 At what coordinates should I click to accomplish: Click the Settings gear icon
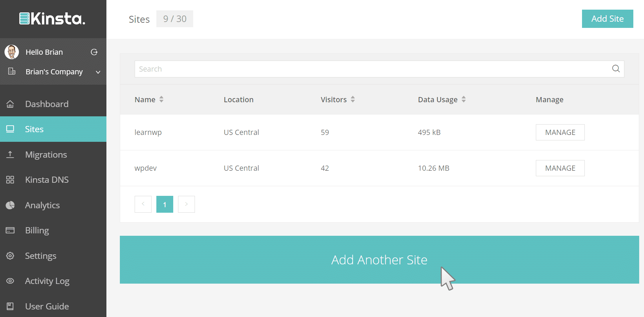(x=10, y=256)
